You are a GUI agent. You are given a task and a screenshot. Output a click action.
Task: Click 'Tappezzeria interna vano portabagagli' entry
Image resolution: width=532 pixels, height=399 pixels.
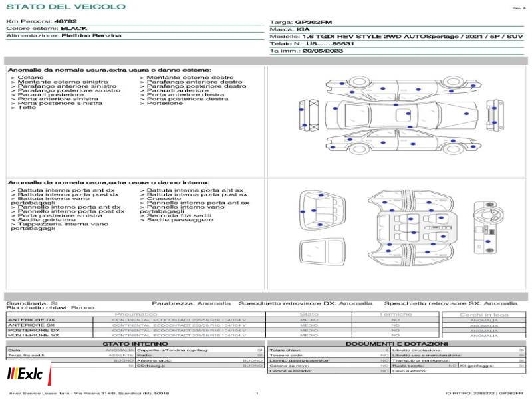[x=60, y=226]
